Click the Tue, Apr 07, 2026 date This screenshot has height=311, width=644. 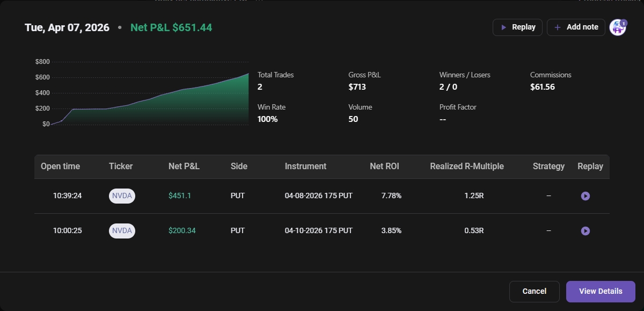click(67, 27)
